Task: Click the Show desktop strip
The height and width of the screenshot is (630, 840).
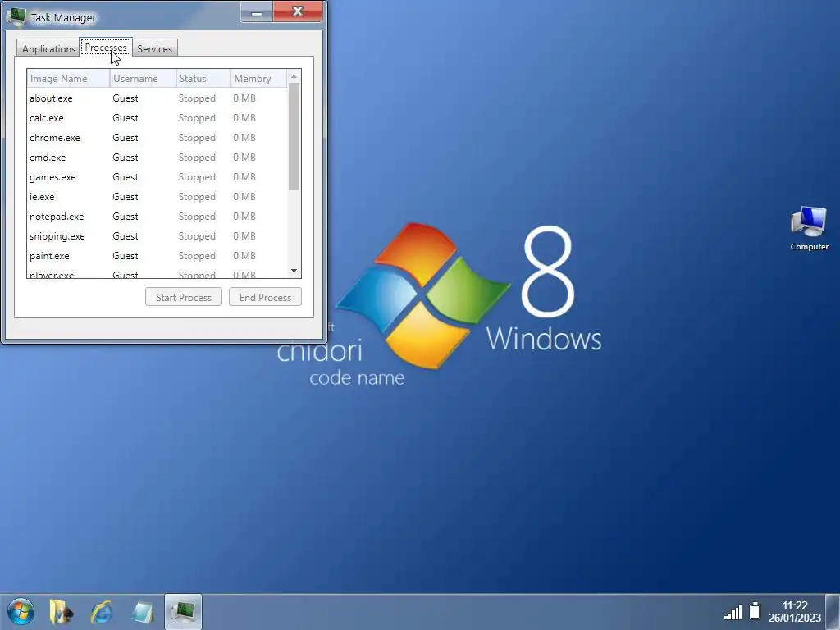Action: click(x=833, y=611)
